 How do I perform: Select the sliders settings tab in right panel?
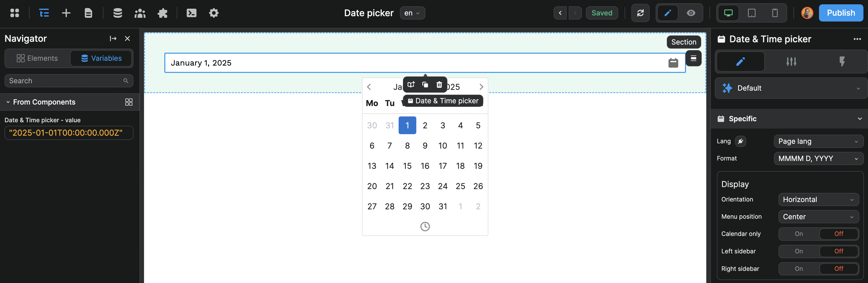click(791, 62)
